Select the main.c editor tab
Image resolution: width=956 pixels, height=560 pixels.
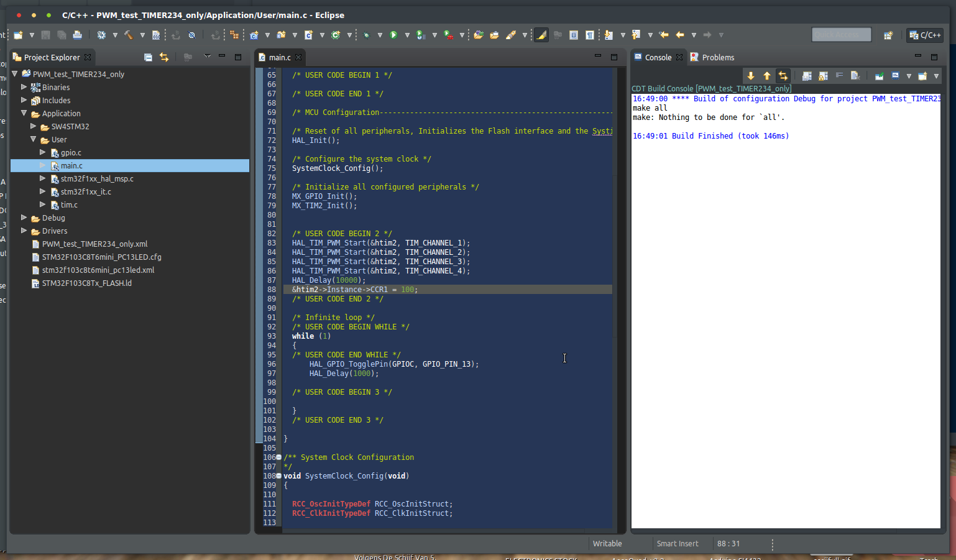point(279,57)
